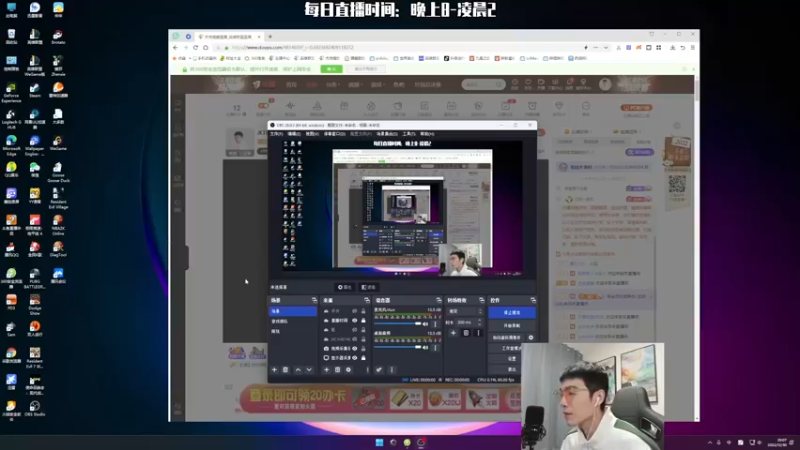Open OBS Studio desktop shortcut

click(x=35, y=409)
